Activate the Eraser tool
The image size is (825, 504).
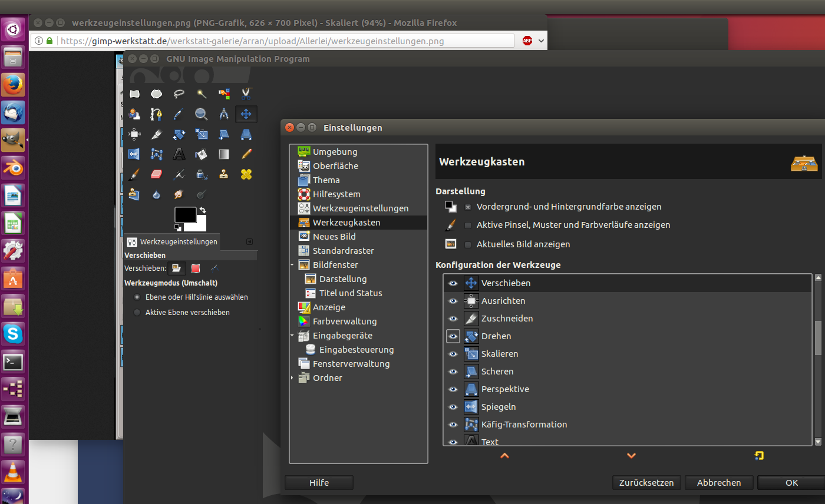(156, 174)
